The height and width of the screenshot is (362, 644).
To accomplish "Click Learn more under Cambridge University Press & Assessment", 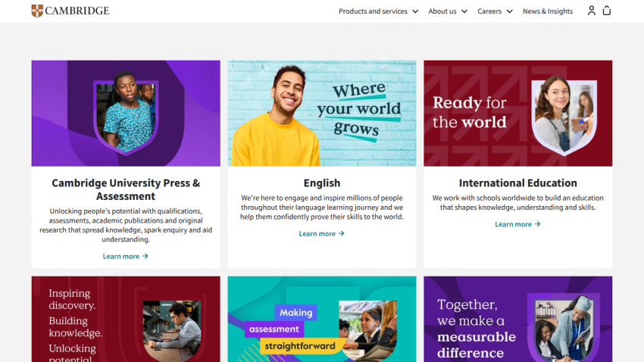I will (x=125, y=256).
